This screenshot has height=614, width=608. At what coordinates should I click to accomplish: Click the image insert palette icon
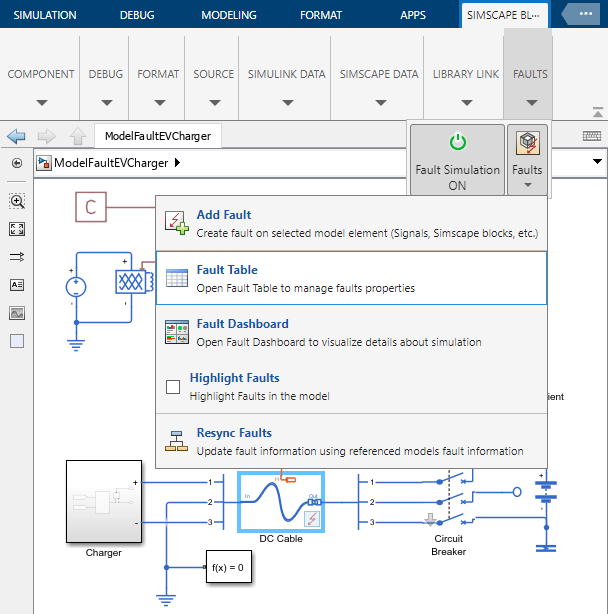[x=17, y=313]
